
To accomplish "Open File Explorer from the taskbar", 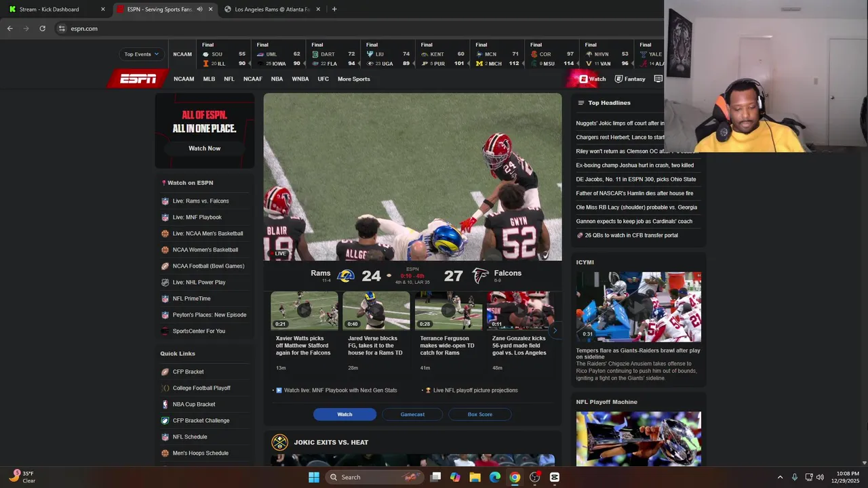I will point(475,477).
